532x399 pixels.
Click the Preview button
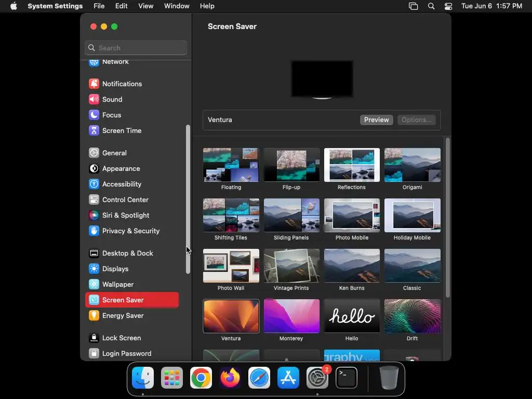coord(376,120)
